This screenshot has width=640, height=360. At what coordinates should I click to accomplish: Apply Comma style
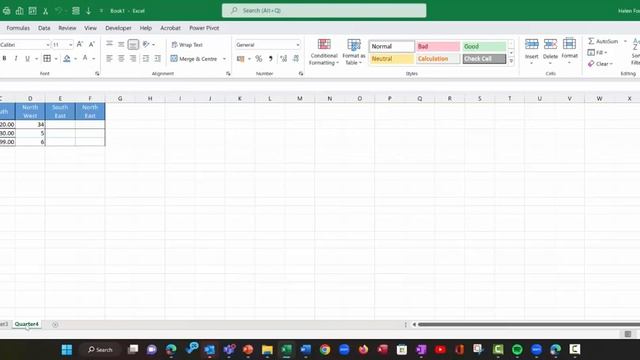(271, 59)
